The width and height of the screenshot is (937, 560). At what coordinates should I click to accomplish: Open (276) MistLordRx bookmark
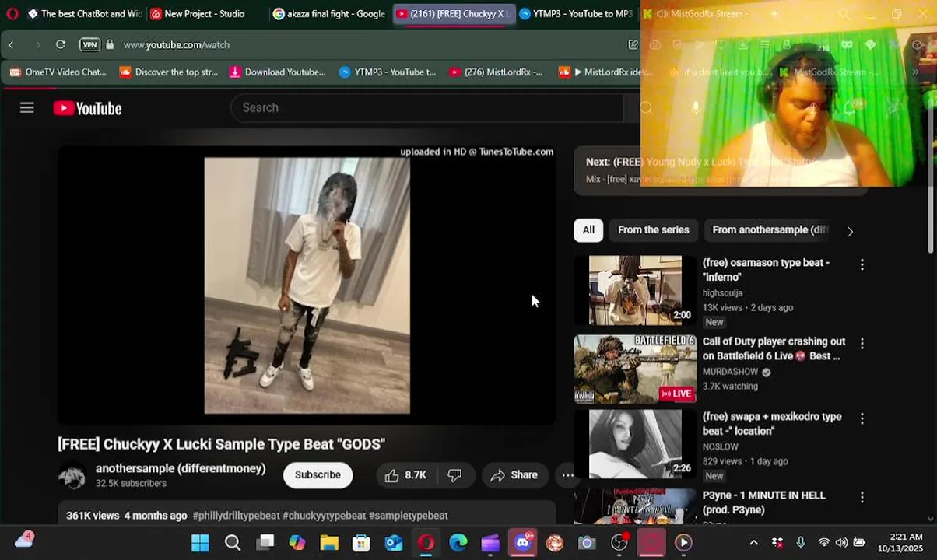496,72
